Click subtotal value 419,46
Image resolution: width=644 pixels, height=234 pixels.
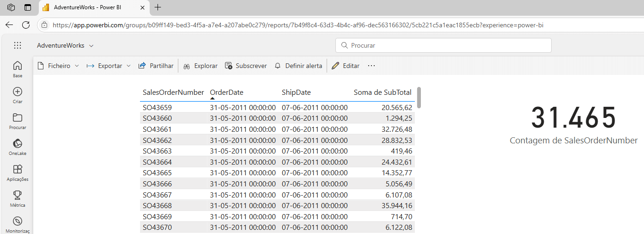401,151
